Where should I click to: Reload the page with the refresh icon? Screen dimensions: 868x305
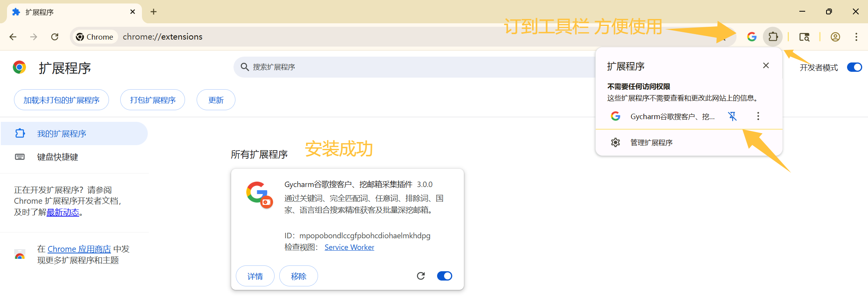click(55, 37)
